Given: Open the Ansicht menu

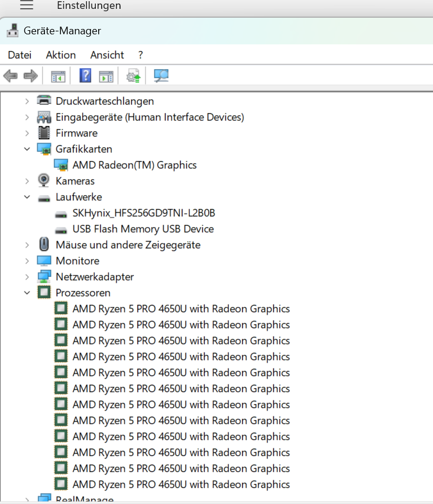Looking at the screenshot, I should tap(107, 55).
